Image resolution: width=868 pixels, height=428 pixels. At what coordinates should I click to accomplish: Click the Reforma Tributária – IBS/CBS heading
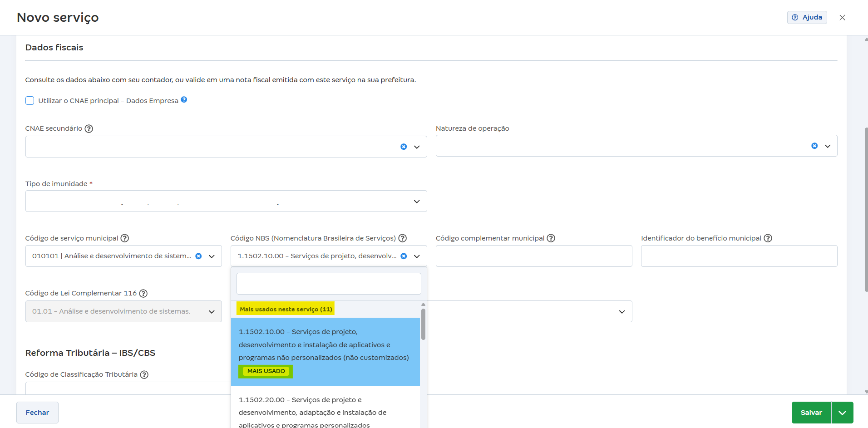tap(90, 353)
